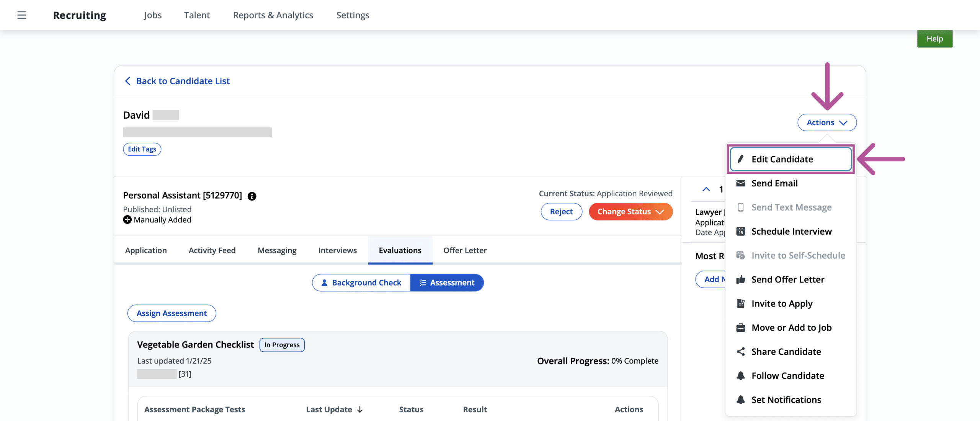Image resolution: width=980 pixels, height=421 pixels.
Task: Click the Assign Assessment button
Action: [171, 313]
